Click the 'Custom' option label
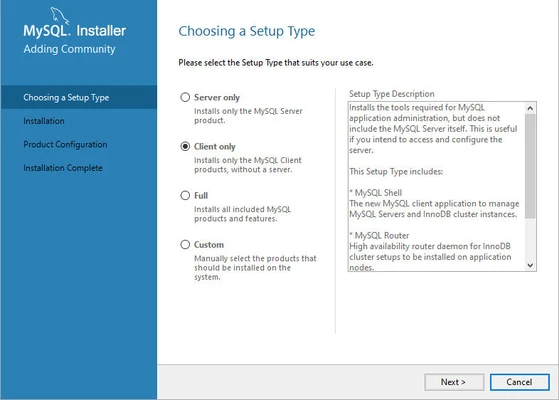 coord(209,245)
